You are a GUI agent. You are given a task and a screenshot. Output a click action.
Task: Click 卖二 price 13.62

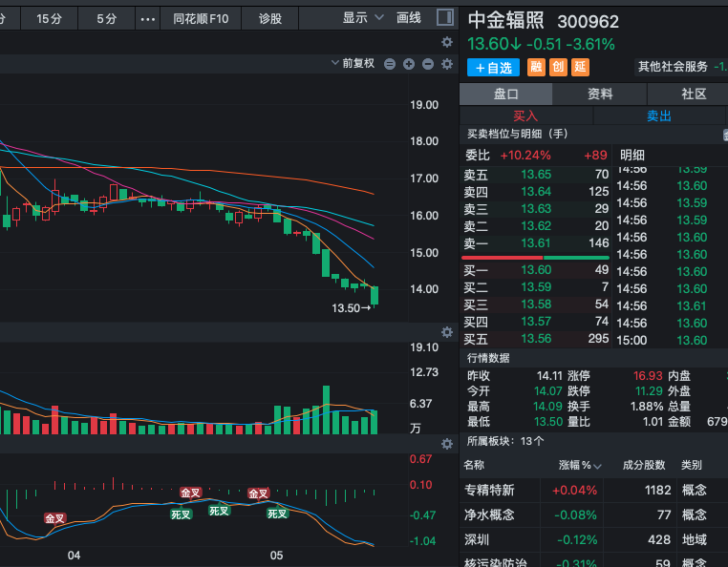[x=536, y=226]
